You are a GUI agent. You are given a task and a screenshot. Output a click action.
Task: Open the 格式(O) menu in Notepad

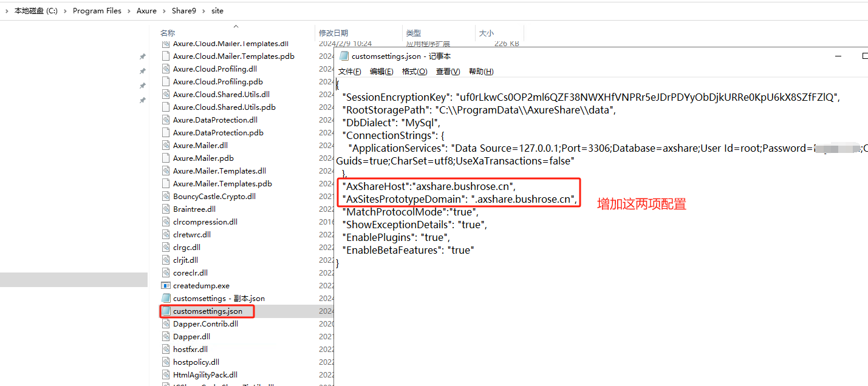414,71
